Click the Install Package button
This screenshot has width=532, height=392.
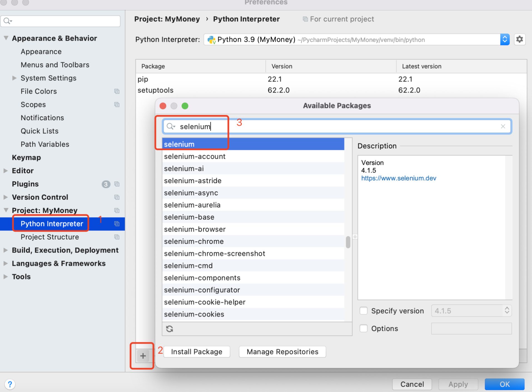(197, 352)
